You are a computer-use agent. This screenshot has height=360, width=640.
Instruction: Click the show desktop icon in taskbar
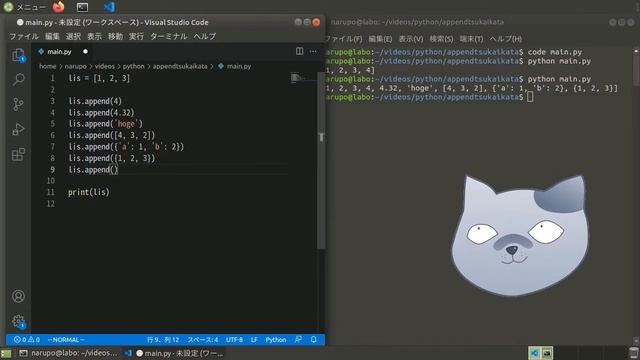pos(6,353)
